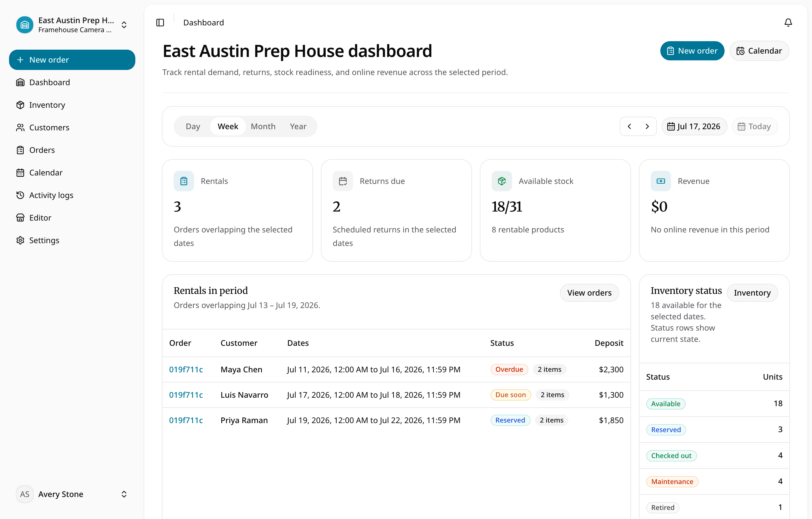Click the Customers people icon in sidebar
The height and width of the screenshot is (519, 812).
coord(20,127)
